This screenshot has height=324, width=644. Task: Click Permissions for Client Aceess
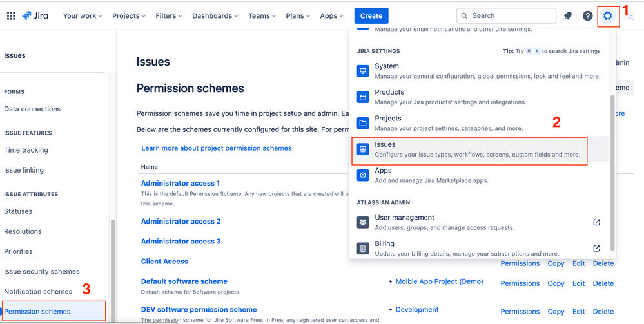point(520,263)
